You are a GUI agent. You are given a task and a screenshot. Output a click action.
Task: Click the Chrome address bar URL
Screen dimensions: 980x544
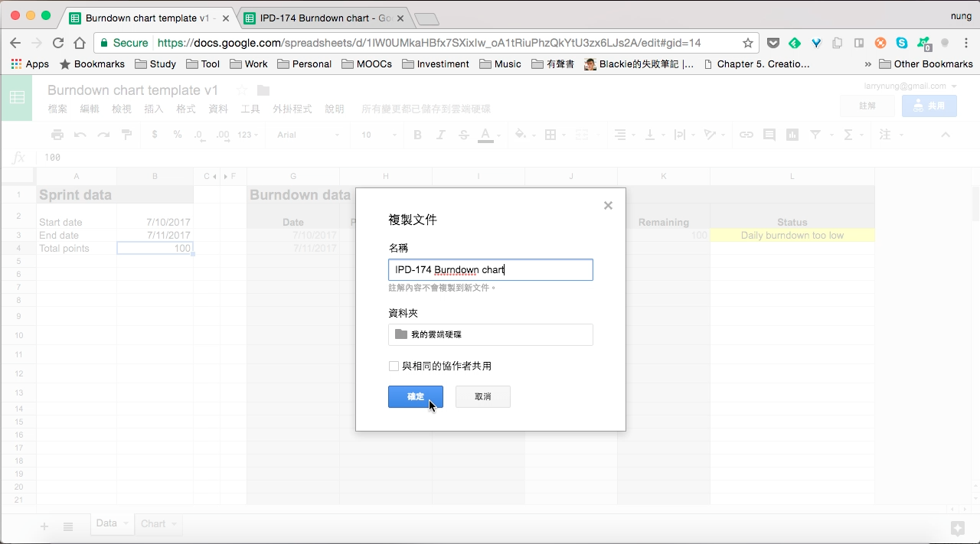tap(429, 43)
